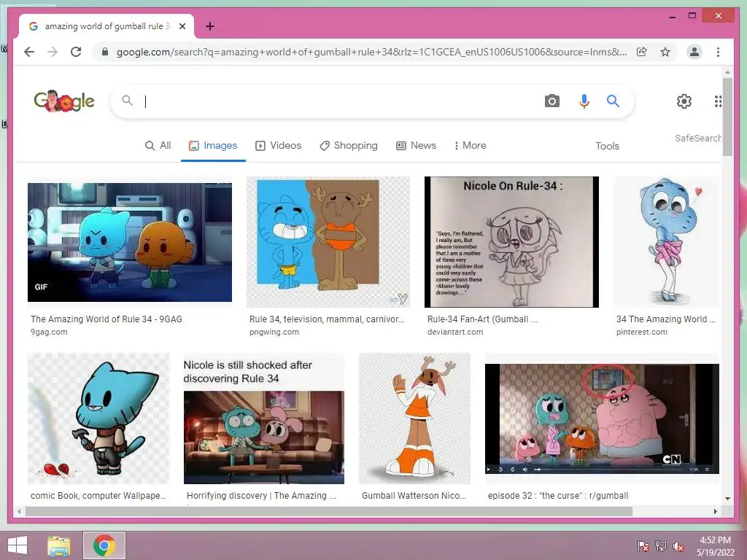
Task: Click the browser forward arrow
Action: (53, 52)
